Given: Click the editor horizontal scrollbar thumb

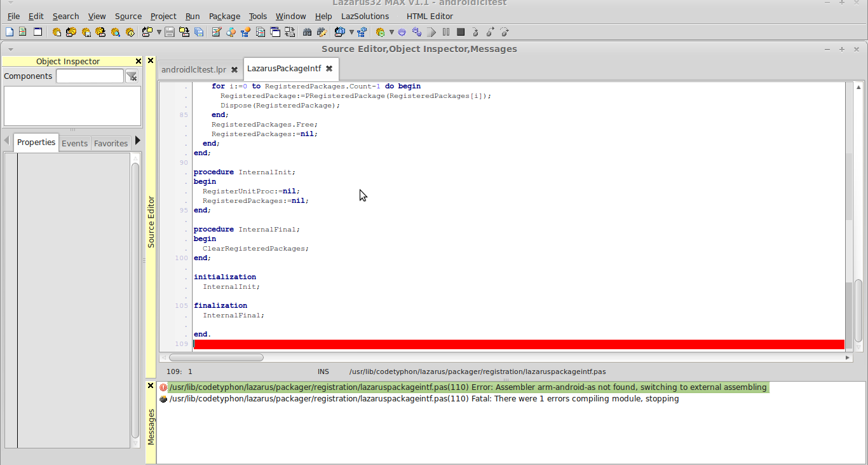Looking at the screenshot, I should pos(215,357).
